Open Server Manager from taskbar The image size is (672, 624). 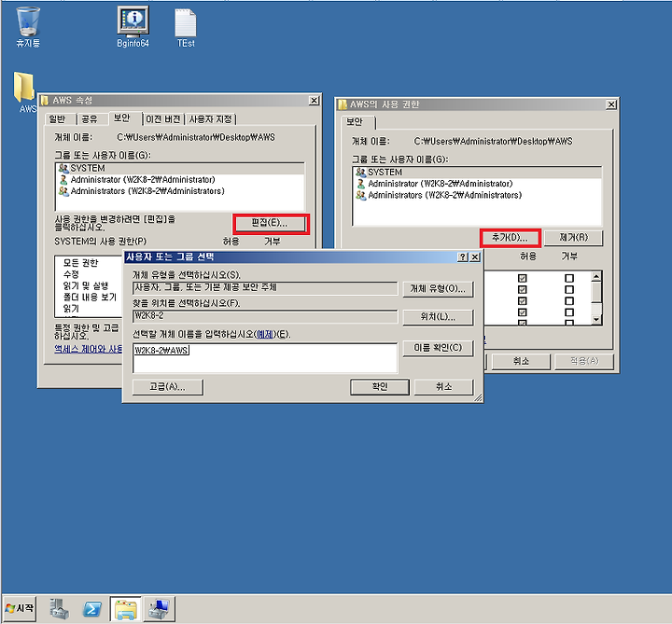pos(59,608)
